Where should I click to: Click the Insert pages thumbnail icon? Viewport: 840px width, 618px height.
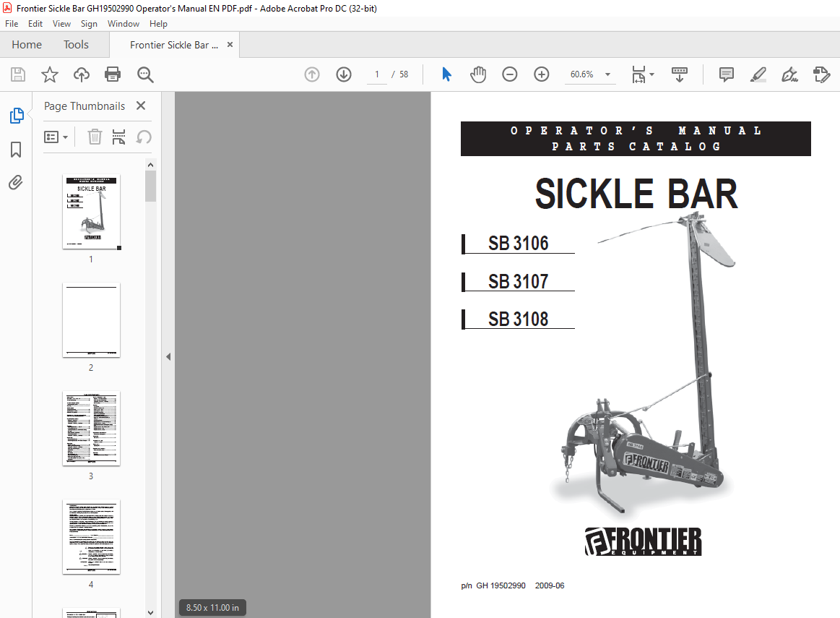pyautogui.click(x=118, y=137)
